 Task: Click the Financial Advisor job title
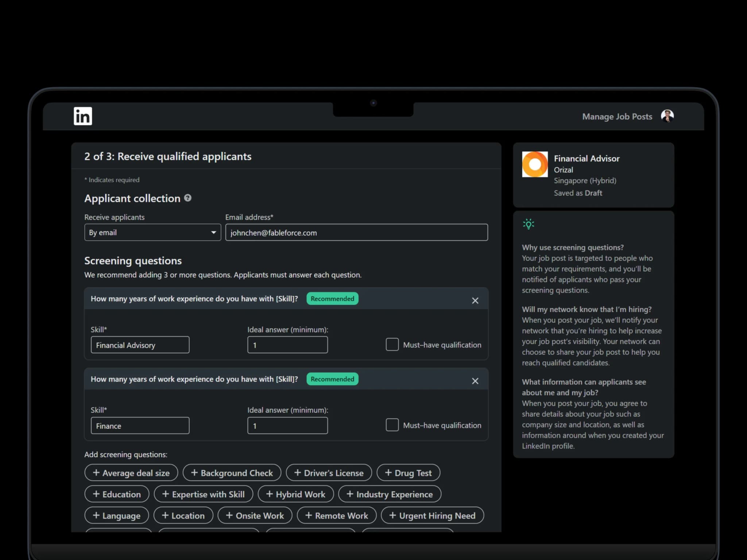(587, 159)
